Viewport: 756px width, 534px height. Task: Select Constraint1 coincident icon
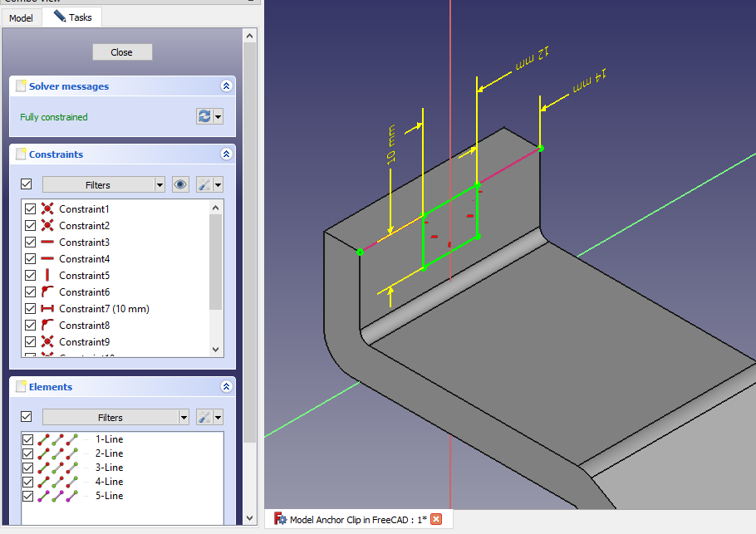pyautogui.click(x=47, y=209)
